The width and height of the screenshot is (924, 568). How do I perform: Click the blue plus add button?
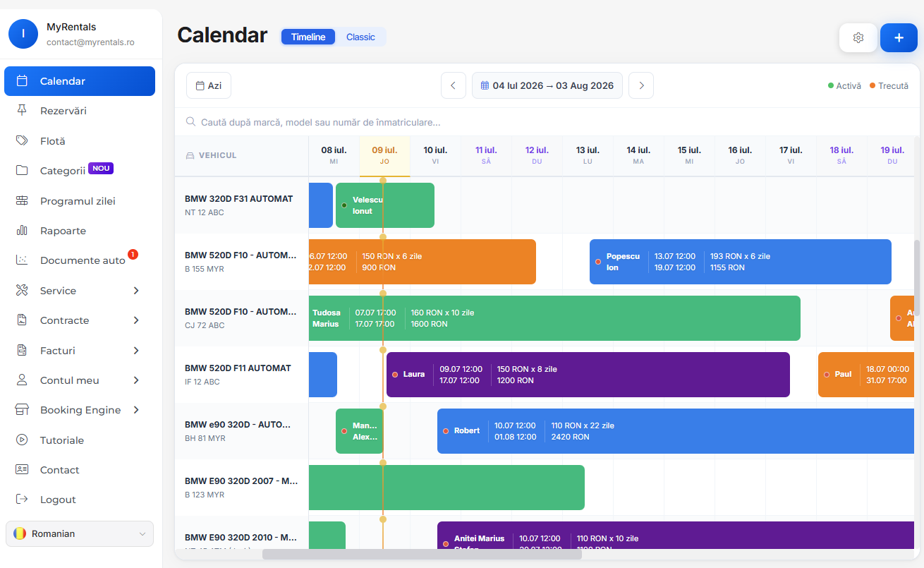coord(899,38)
